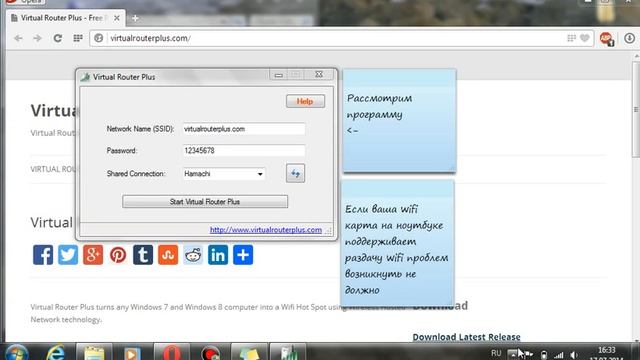This screenshot has width=640, height=360.
Task: Launch Internet Explorer from the taskbar
Action: pyautogui.click(x=55, y=352)
